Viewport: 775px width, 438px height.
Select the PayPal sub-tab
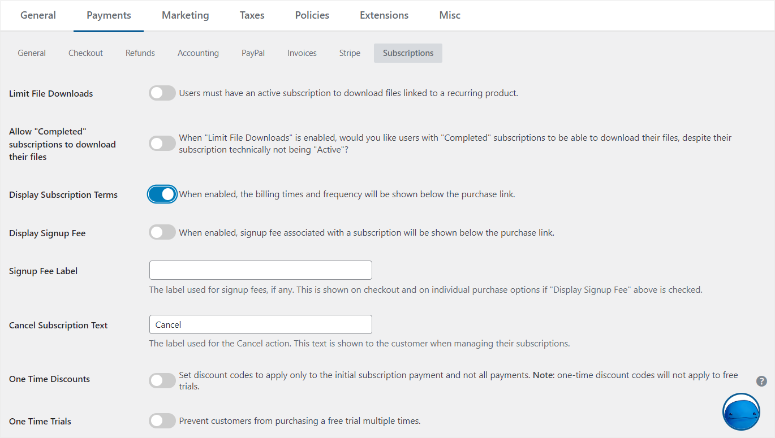coord(253,53)
